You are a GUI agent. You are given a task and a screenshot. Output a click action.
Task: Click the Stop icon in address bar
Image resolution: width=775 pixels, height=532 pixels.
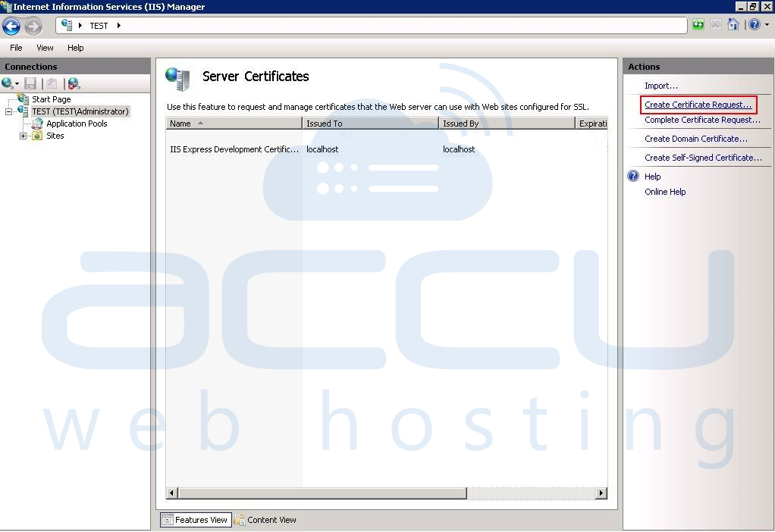[715, 24]
